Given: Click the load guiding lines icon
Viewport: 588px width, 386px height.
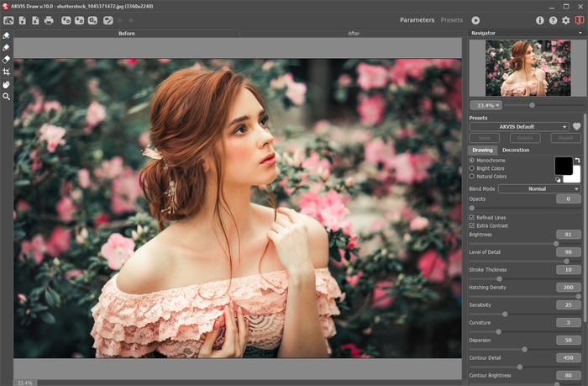Looking at the screenshot, I should pos(66,20).
